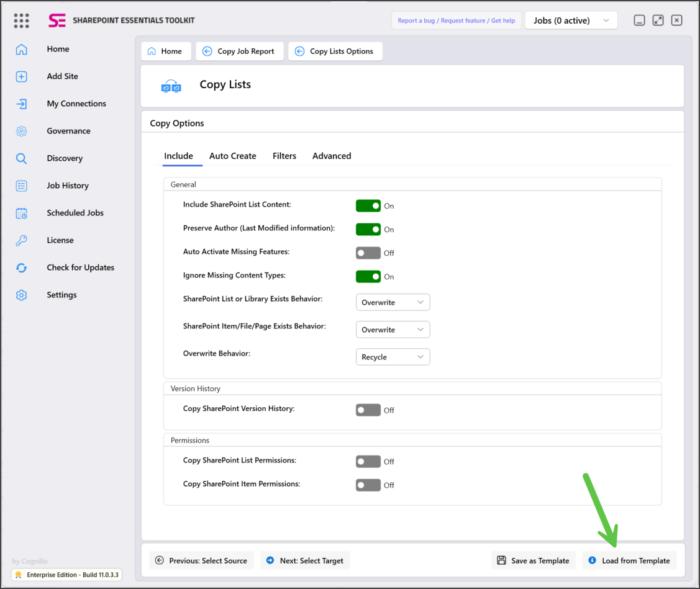Click the Check for Updates refresh icon
Screen dimensions: 700x589
(21, 268)
